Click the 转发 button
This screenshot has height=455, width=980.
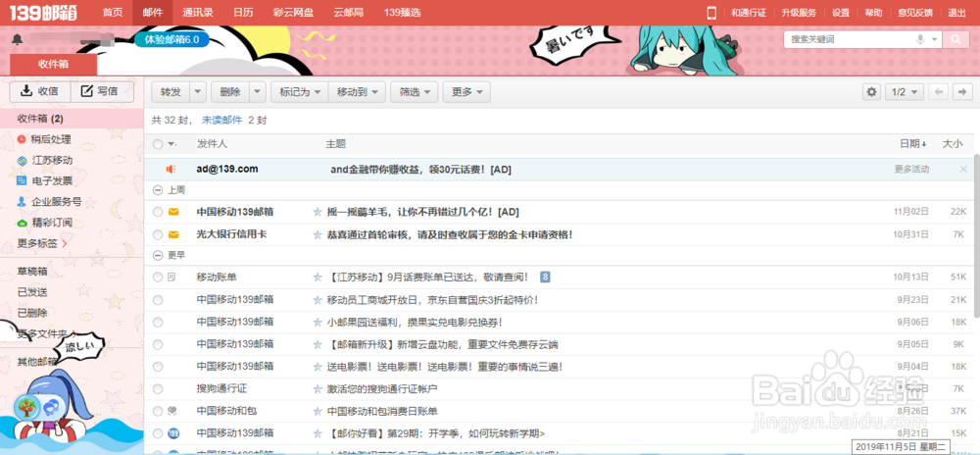171,92
